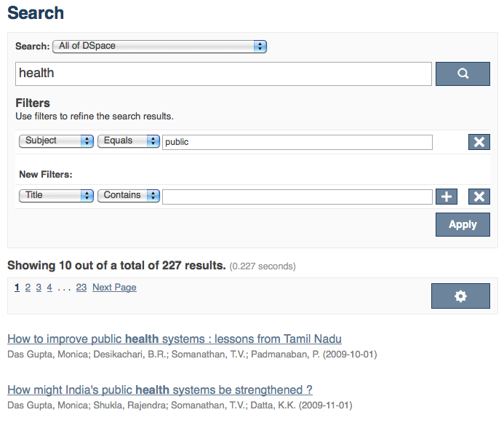Click the Next Page link
Viewport: 504px width, 423px height.
point(114,288)
